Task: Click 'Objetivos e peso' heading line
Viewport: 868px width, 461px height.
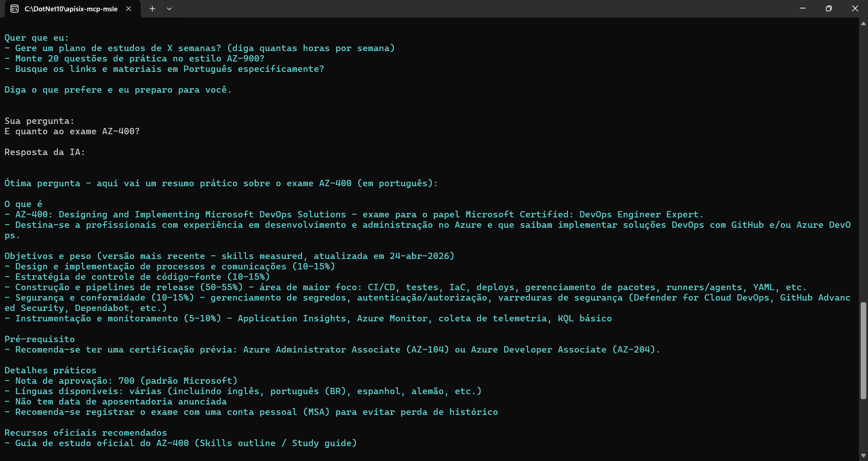Action: [229, 256]
